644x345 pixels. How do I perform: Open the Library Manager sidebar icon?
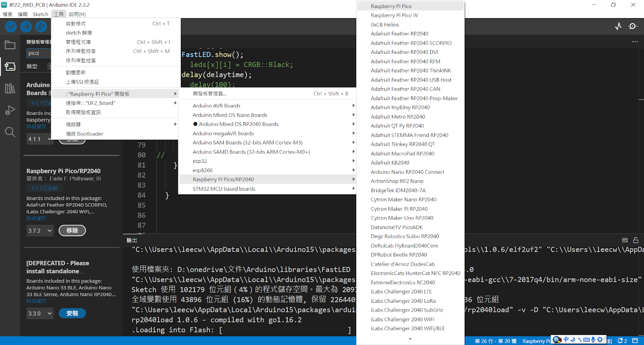(x=10, y=88)
